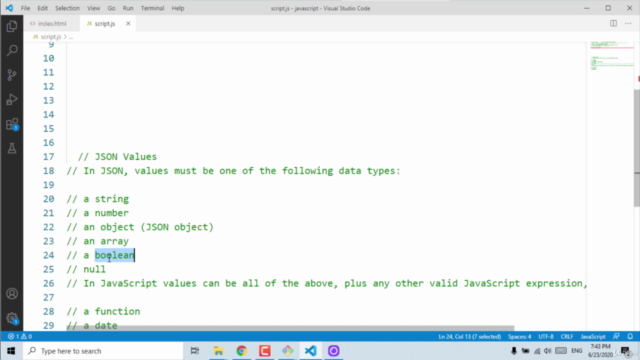The height and width of the screenshot is (360, 640).
Task: Open the Action Center notification icon
Action: 625,351
